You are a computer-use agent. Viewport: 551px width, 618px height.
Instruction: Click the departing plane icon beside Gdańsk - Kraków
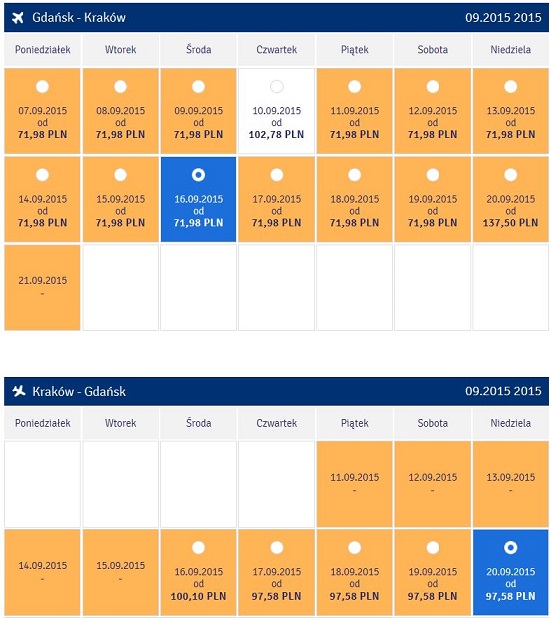click(x=18, y=18)
